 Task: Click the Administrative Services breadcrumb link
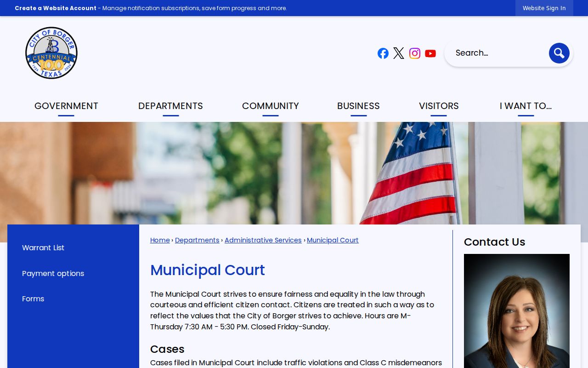coord(263,240)
